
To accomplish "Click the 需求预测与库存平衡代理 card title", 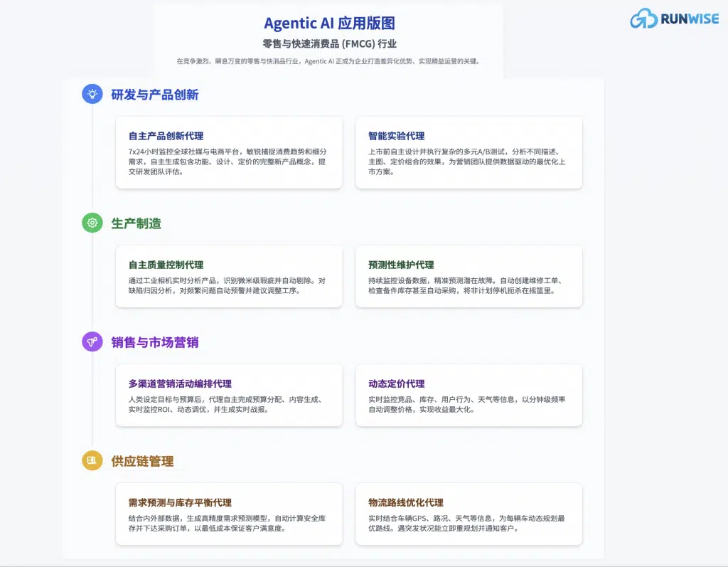I will coord(180,503).
